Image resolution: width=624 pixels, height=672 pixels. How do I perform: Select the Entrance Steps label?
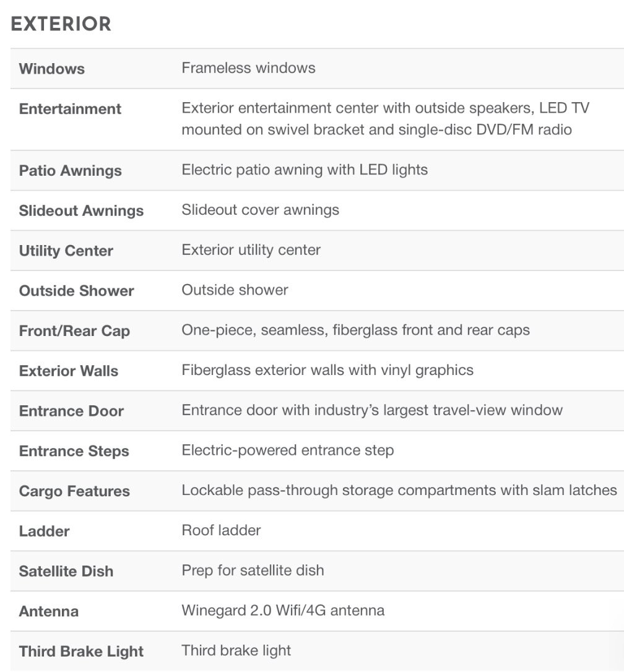(x=74, y=451)
